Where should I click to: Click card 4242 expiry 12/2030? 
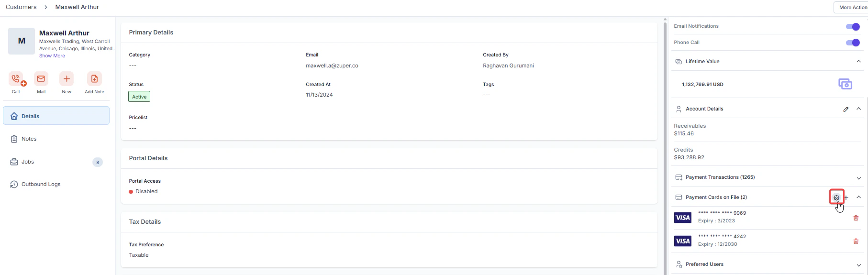[717, 244]
